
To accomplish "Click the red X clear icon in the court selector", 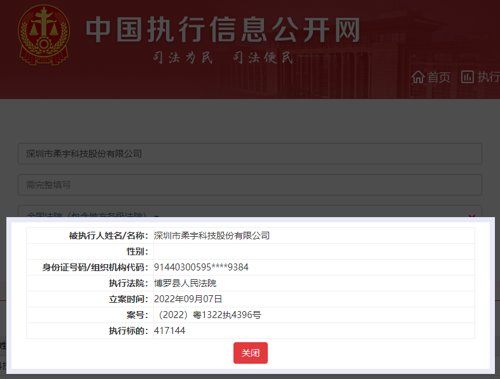I will click(472, 216).
